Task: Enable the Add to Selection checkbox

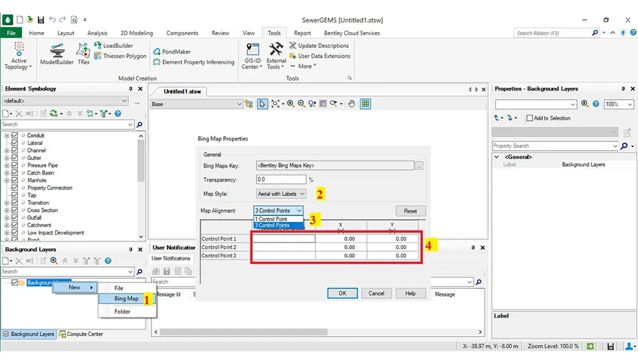Action: (x=530, y=118)
